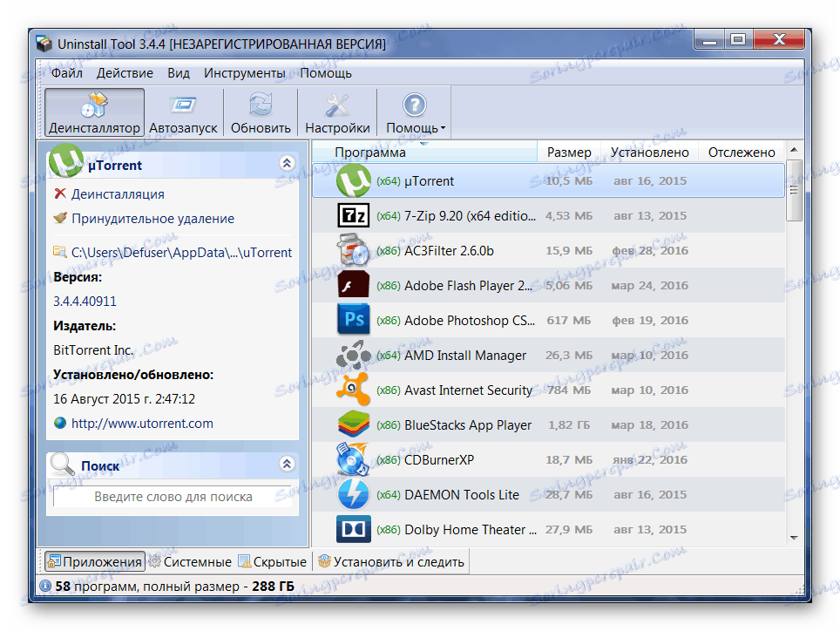Open the Помощь menu in menu bar
This screenshot has width=840, height=631.
click(326, 73)
